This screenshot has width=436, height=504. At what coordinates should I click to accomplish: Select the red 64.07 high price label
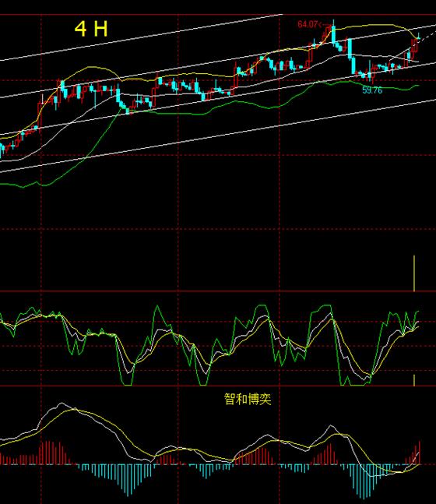pos(308,24)
